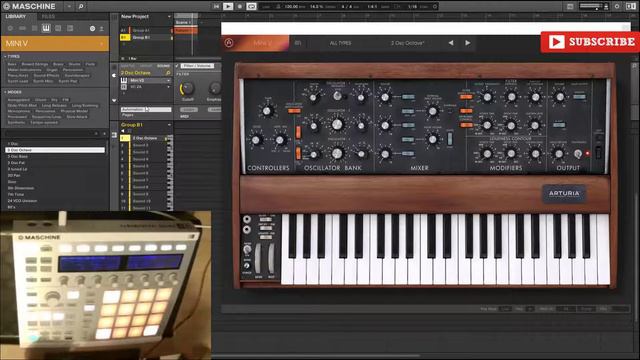Switch to the LIBRARY tab

(x=16, y=16)
